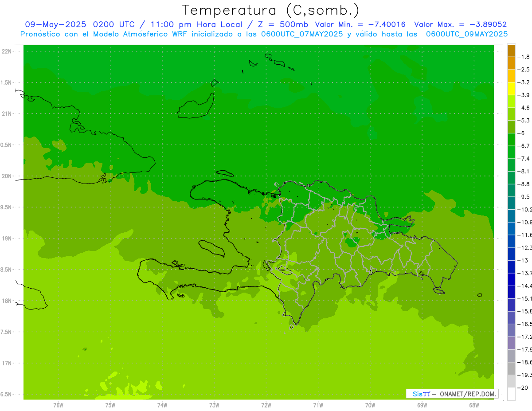Click the '17N' latitude axis label

[7, 364]
